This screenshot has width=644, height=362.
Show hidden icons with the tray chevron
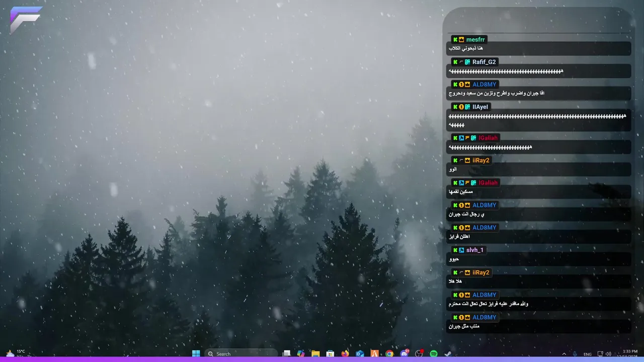click(x=564, y=354)
